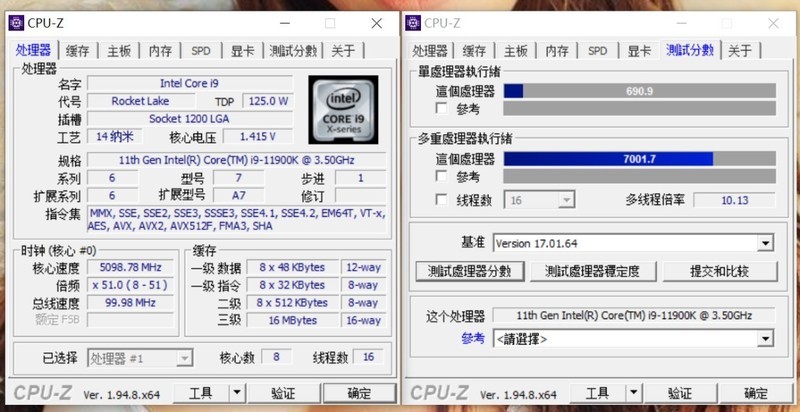Click the 二级 cache value 8 x 512 KBytes
Screen dimensions: 800x412
click(293, 302)
